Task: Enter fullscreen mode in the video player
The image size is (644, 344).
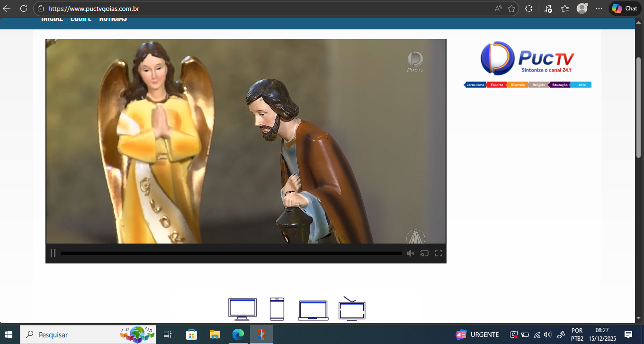Action: (x=438, y=253)
